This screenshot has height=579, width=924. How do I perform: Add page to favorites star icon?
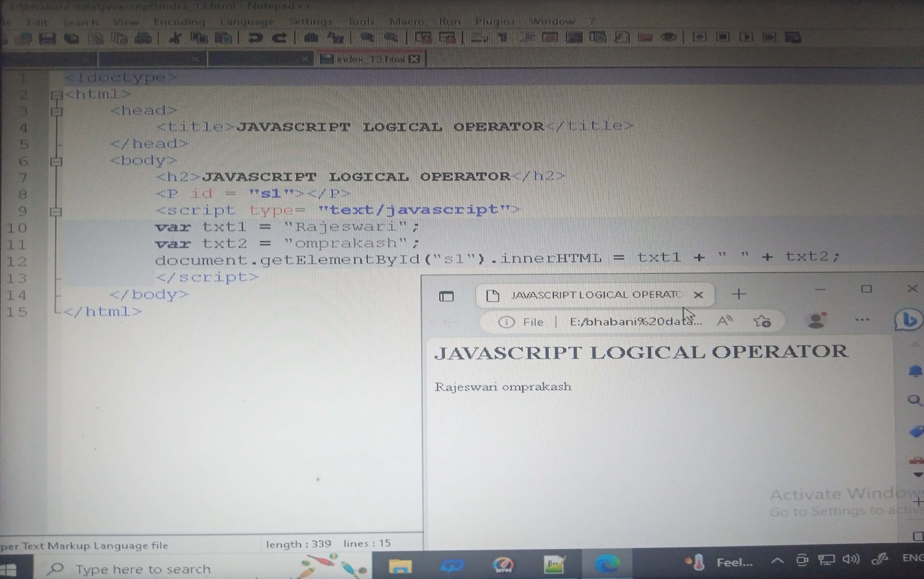coord(762,321)
